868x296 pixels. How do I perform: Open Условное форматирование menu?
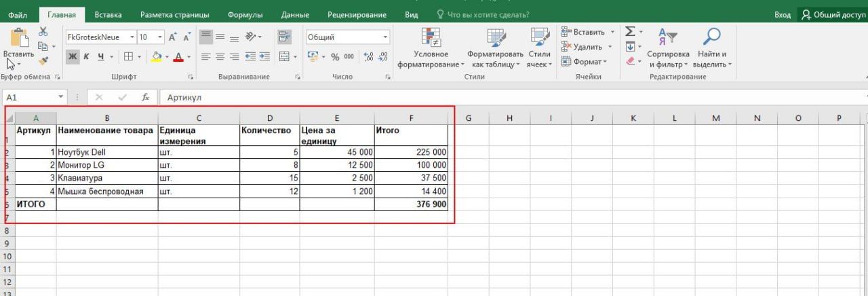[x=431, y=48]
